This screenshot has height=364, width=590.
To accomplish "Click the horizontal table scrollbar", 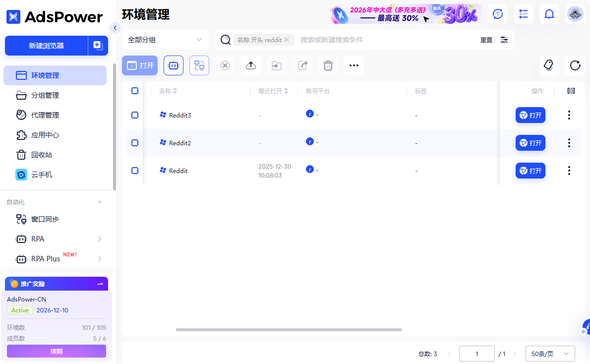I will tap(289, 330).
